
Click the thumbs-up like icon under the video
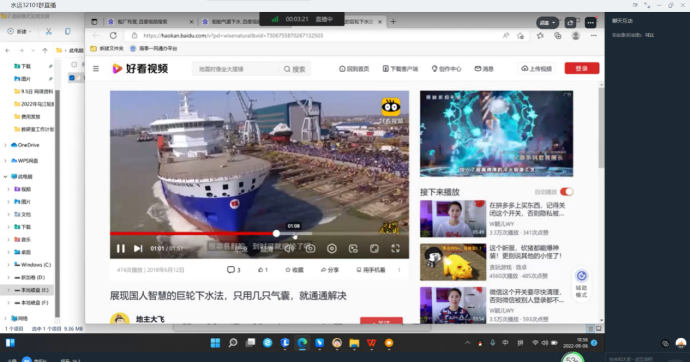click(261, 270)
